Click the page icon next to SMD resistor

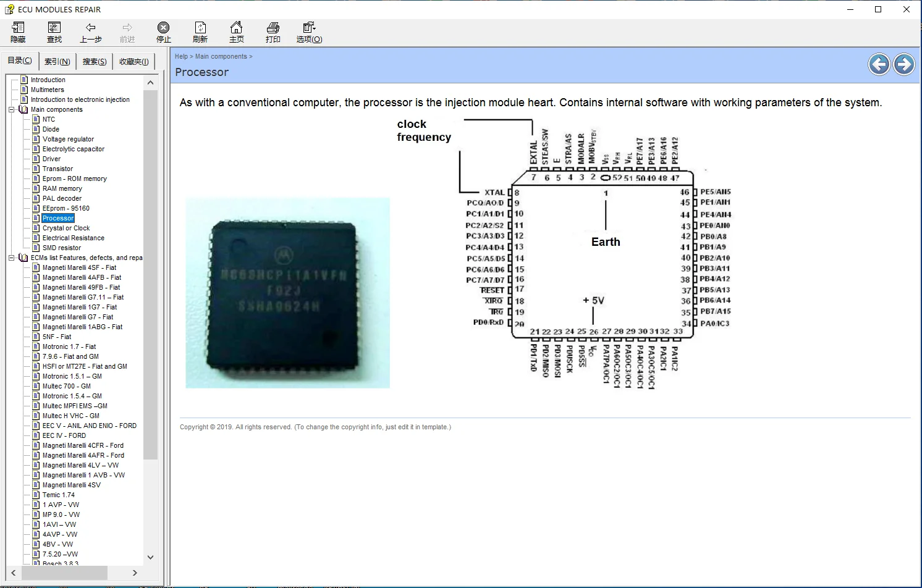36,248
